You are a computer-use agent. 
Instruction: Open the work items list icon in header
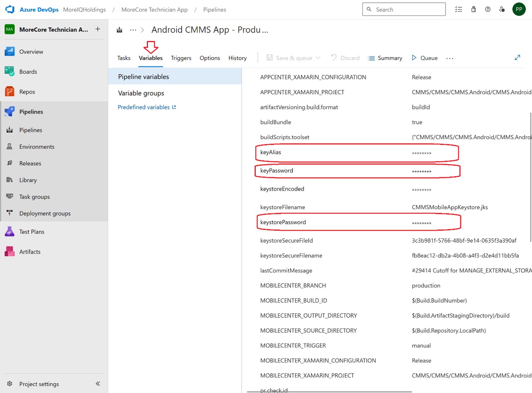[x=459, y=9]
